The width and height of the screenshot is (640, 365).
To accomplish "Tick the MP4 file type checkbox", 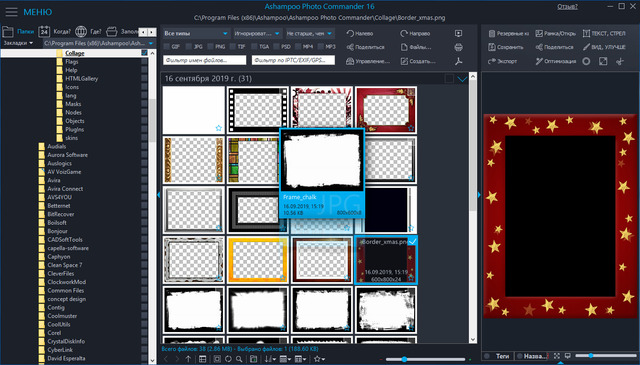I will point(298,47).
